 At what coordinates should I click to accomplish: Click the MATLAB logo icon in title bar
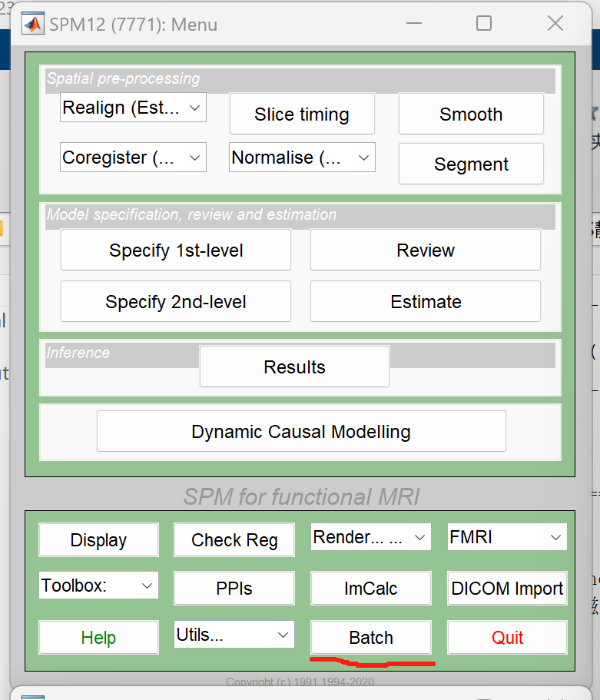[33, 24]
